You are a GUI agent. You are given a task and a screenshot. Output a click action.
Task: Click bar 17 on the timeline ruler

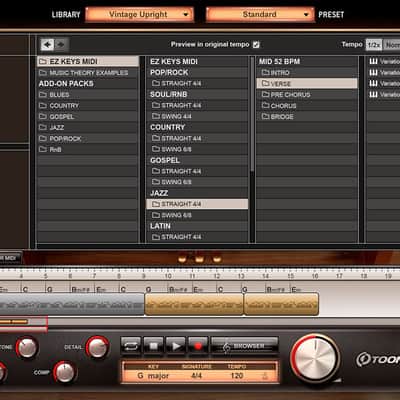click(339, 276)
